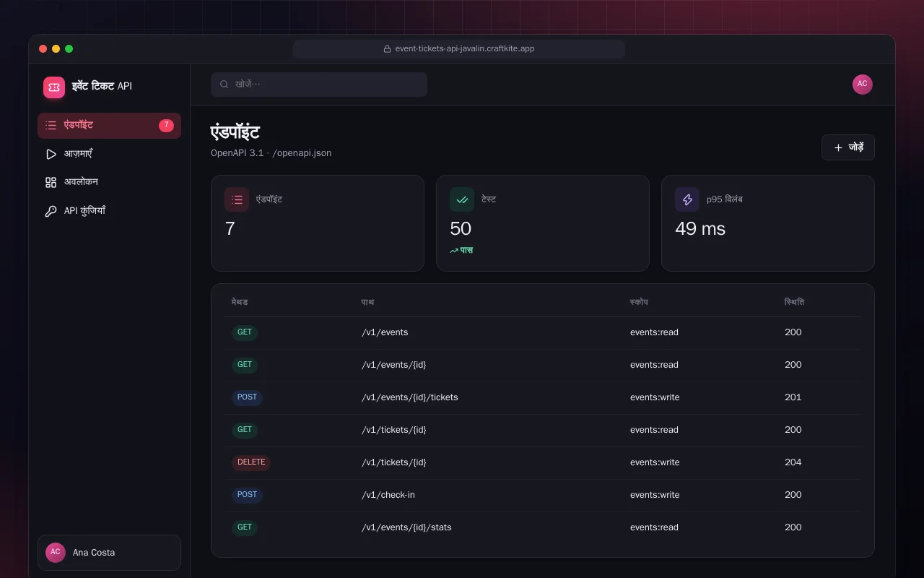
Task: Open the अवलोकन sidebar item
Action: 109,182
